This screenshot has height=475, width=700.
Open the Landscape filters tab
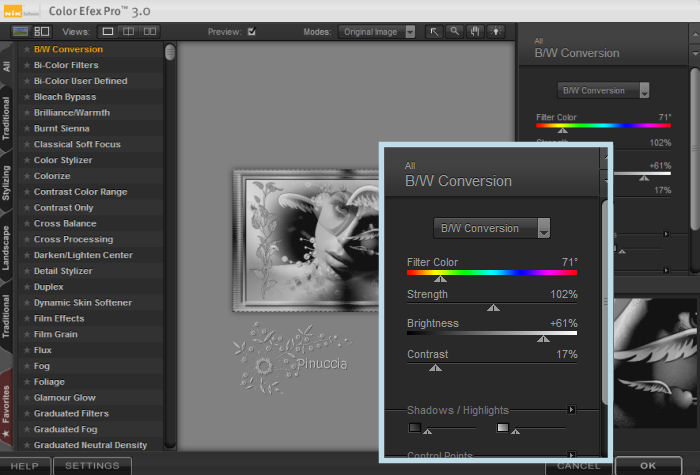pyautogui.click(x=6, y=248)
